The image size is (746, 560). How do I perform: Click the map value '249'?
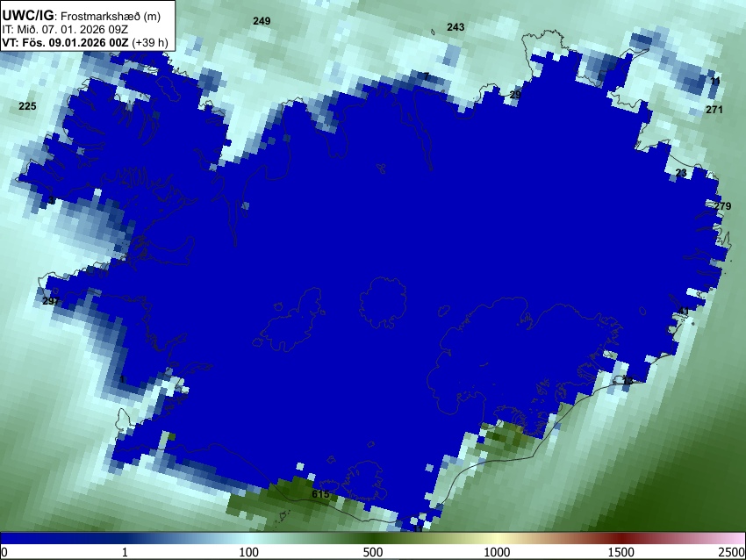262,21
